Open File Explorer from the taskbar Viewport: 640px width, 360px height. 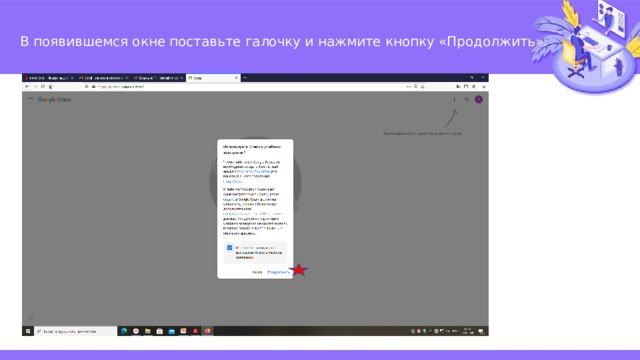[148, 331]
